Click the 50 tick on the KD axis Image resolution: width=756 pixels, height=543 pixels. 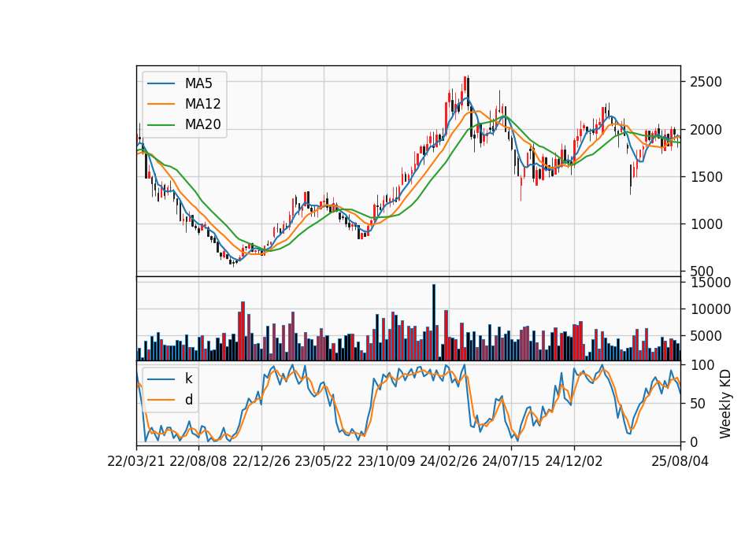[x=699, y=404]
